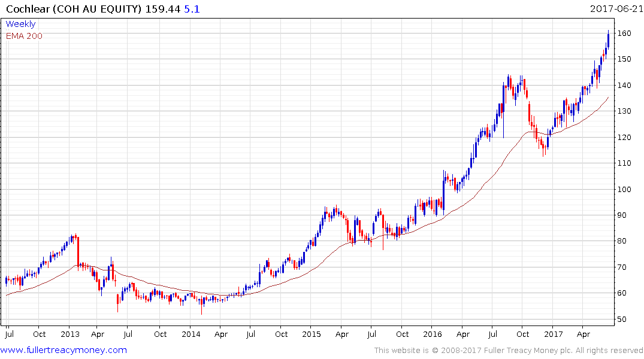Viewport: 644px width, 359px height.
Task: Click the 100 price axis label
Action: 624,189
